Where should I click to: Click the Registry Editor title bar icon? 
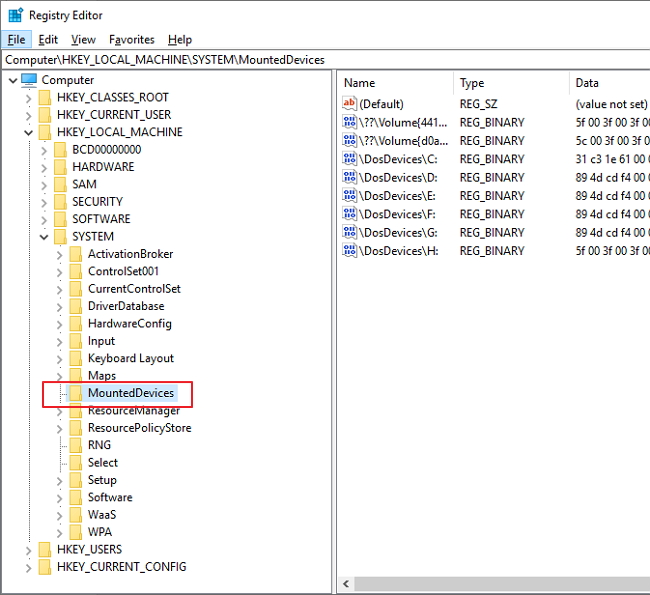pyautogui.click(x=16, y=16)
